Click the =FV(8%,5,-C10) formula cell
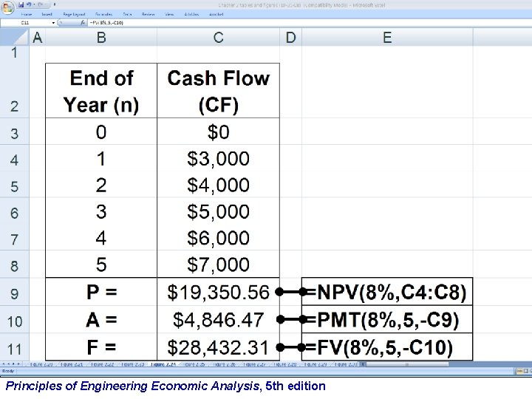Screen dimensions: 532x399 coord(387,347)
